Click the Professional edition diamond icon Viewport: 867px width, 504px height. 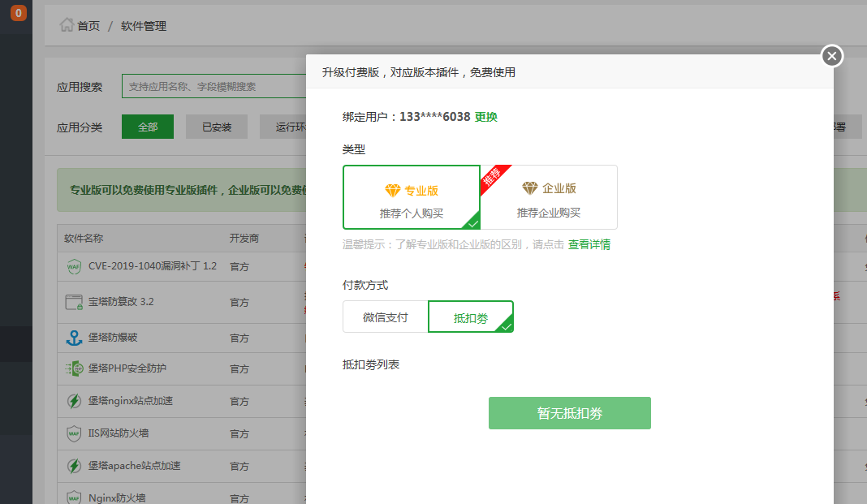pos(393,191)
